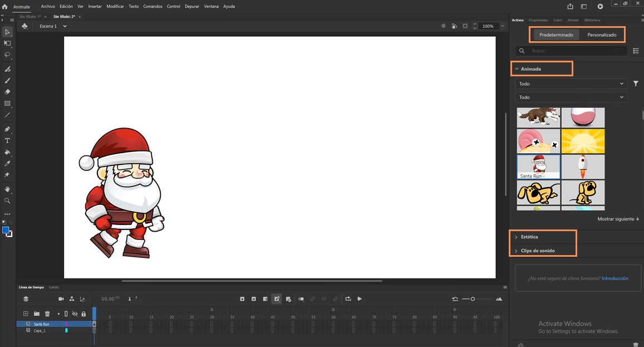Select the Selection arrow tool
The height and width of the screenshot is (347, 644).
pos(7,32)
